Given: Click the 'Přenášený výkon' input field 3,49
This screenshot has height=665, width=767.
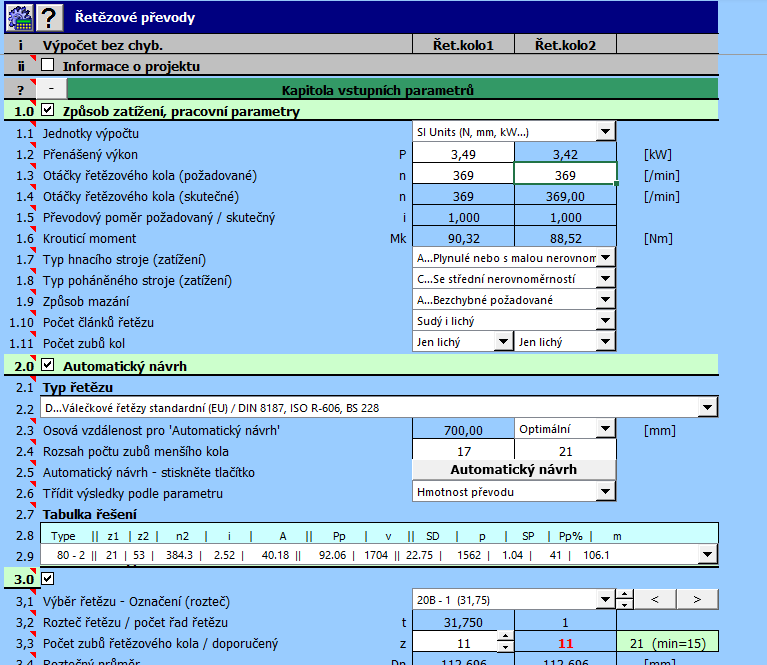Looking at the screenshot, I should [x=463, y=154].
